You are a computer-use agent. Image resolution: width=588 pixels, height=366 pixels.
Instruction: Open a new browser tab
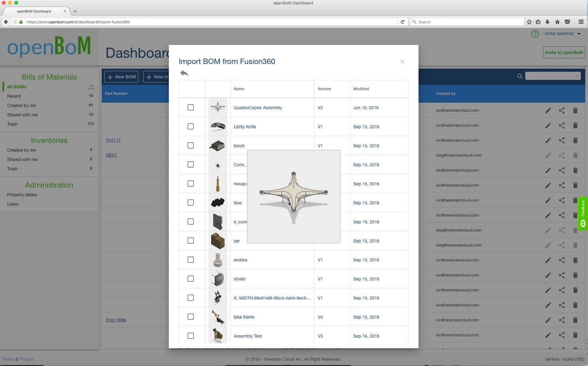(x=75, y=11)
